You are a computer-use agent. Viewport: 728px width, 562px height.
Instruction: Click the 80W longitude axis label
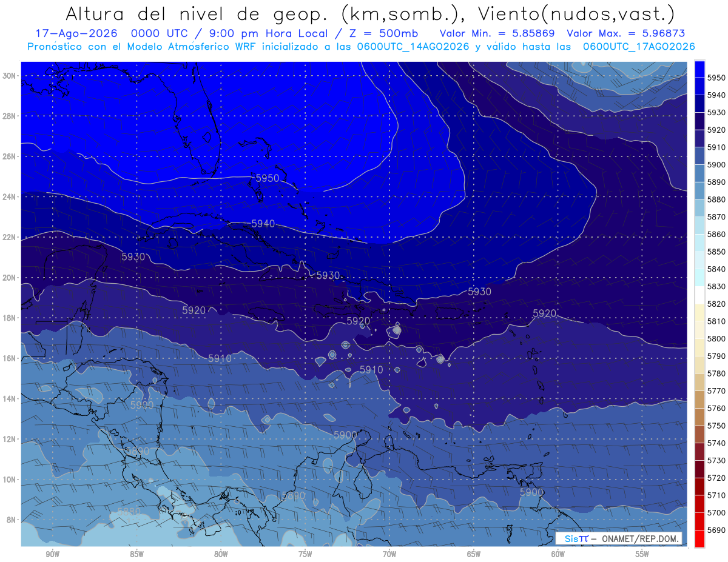(x=221, y=554)
